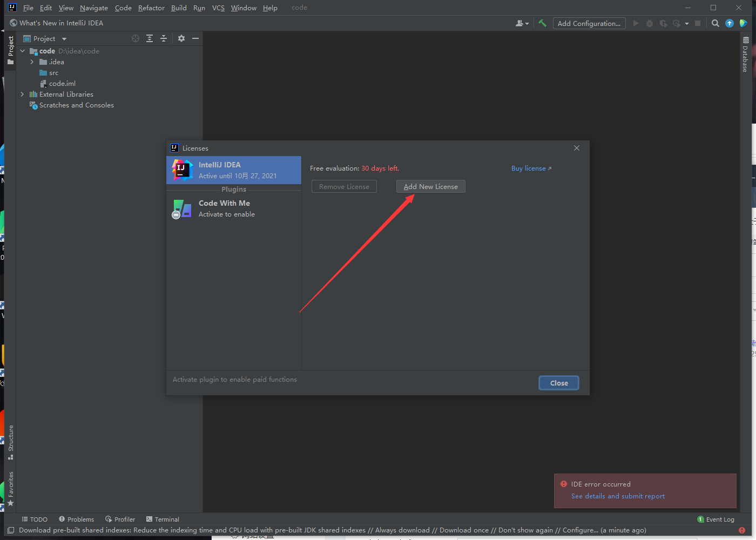756x540 pixels.
Task: Click Add Configuration... button
Action: coord(589,23)
